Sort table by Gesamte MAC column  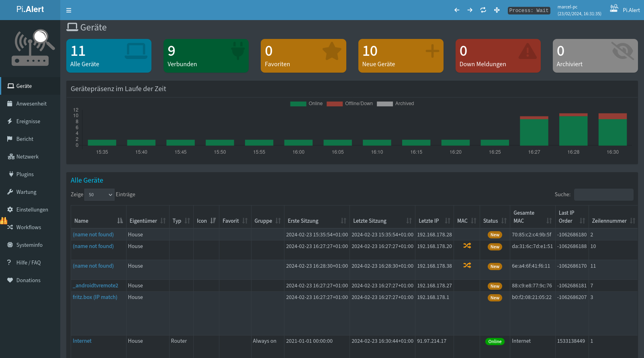533,217
